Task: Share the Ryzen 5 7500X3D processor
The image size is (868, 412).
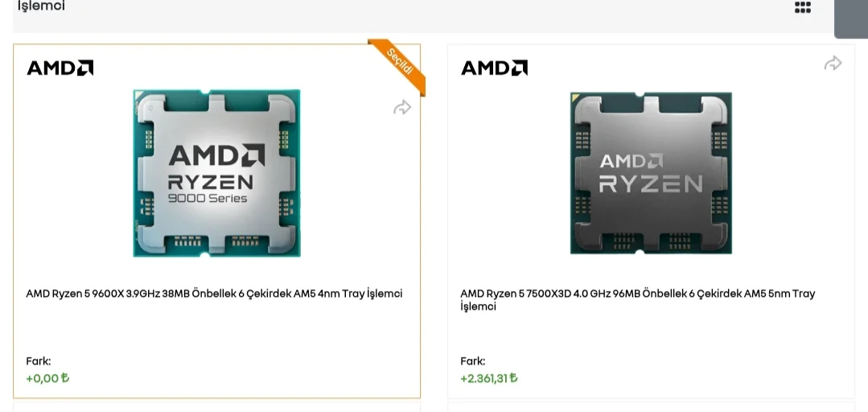Action: pyautogui.click(x=833, y=64)
